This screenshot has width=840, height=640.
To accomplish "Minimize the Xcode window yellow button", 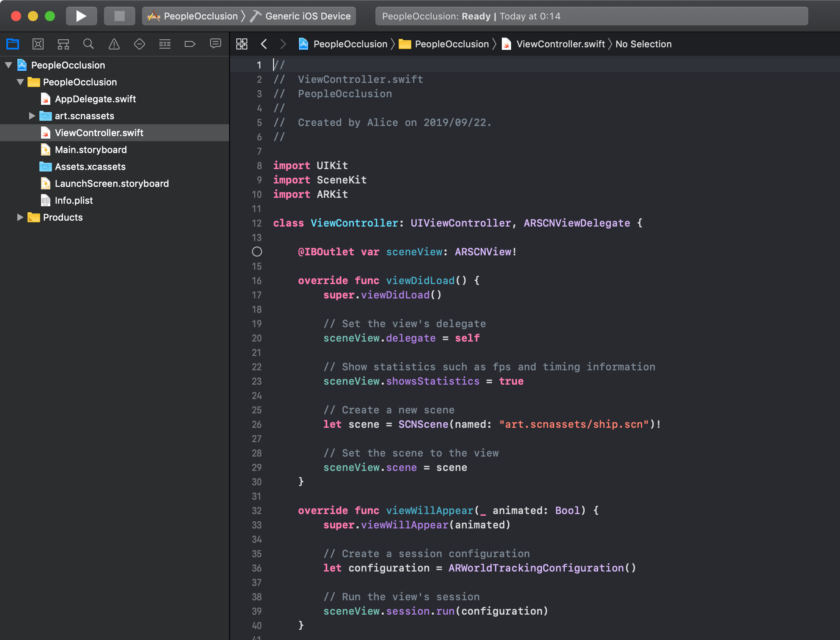I will tap(33, 16).
